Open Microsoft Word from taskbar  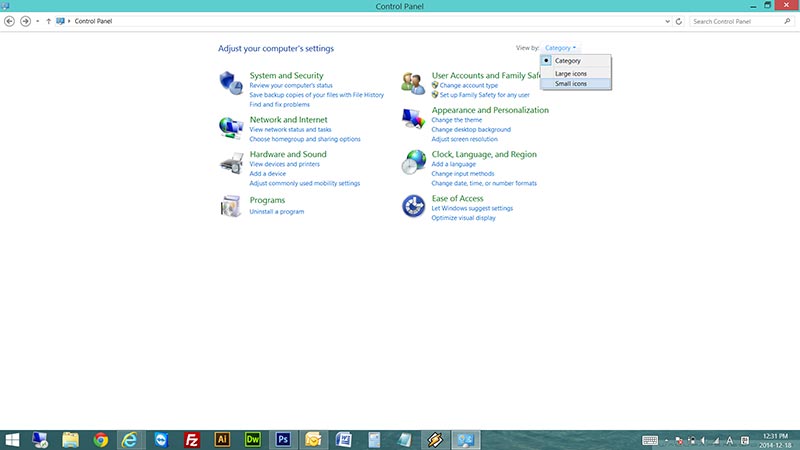tap(344, 440)
